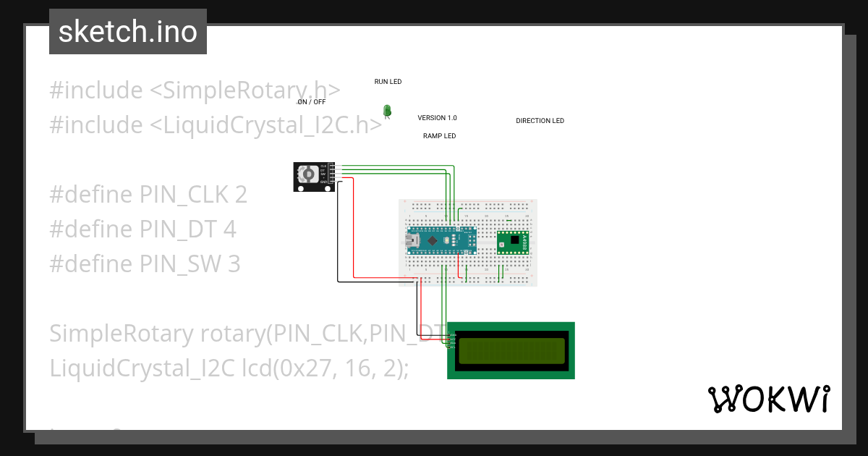
Task: Open the sketch.ino tab
Action: (x=128, y=32)
